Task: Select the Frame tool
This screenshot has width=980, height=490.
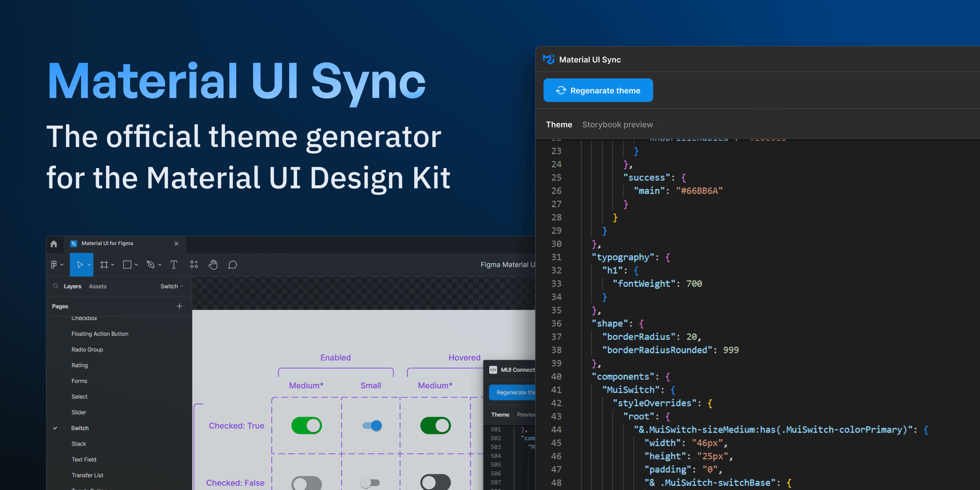Action: click(104, 264)
